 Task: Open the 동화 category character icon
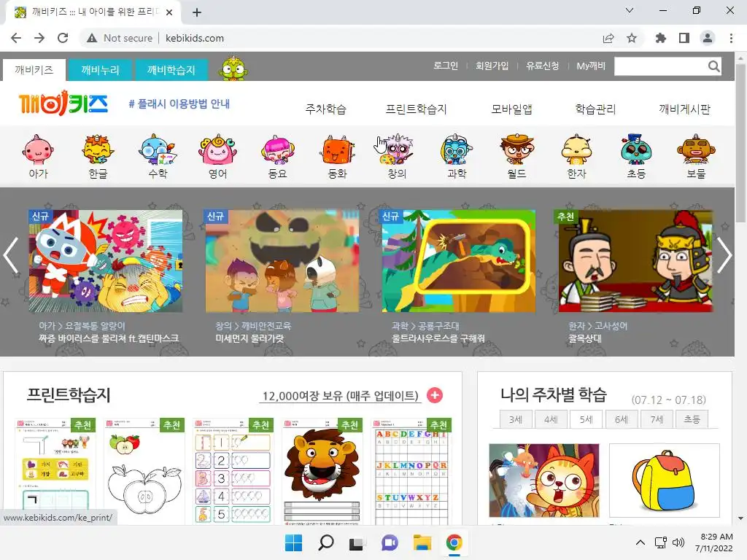pyautogui.click(x=337, y=149)
